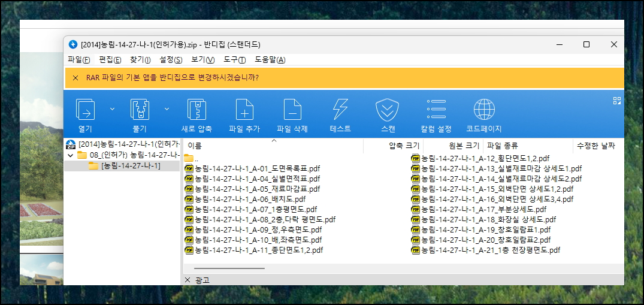Select PDF icon of A-14_실별재료마감 상세도2.pdf

tap(416, 179)
